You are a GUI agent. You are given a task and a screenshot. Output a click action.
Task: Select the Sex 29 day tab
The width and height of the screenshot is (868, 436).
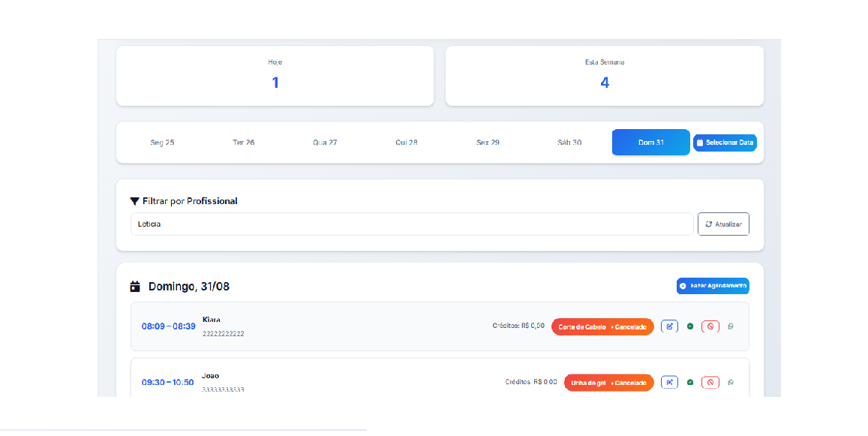(x=488, y=143)
